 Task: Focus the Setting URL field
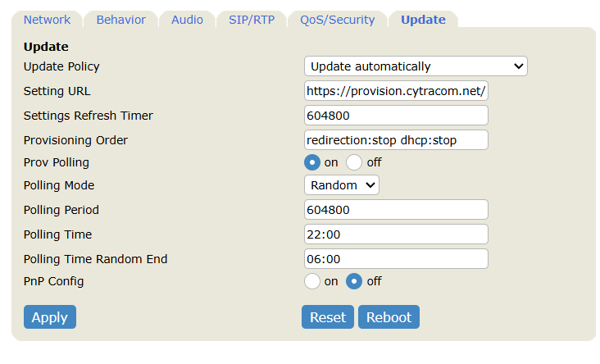coord(396,90)
